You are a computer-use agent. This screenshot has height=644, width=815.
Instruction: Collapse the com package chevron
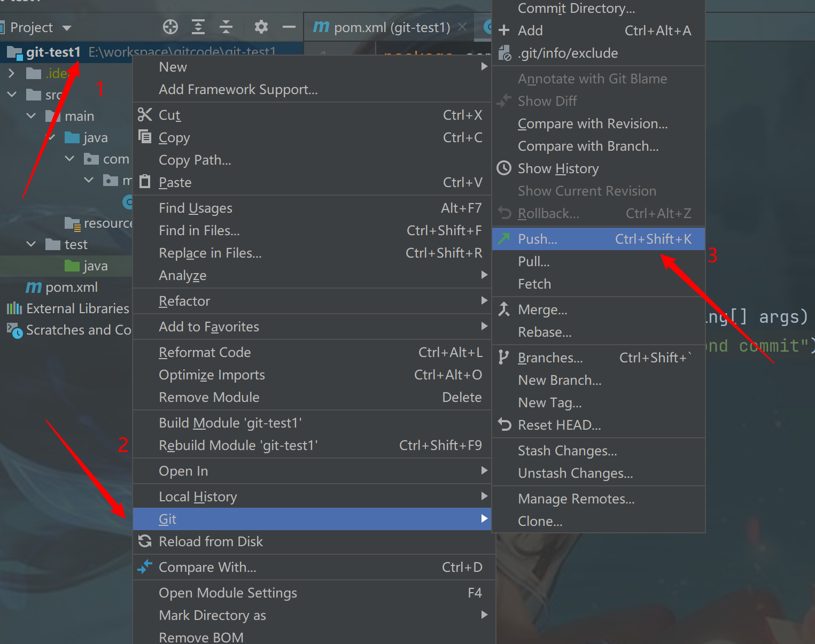(x=69, y=159)
